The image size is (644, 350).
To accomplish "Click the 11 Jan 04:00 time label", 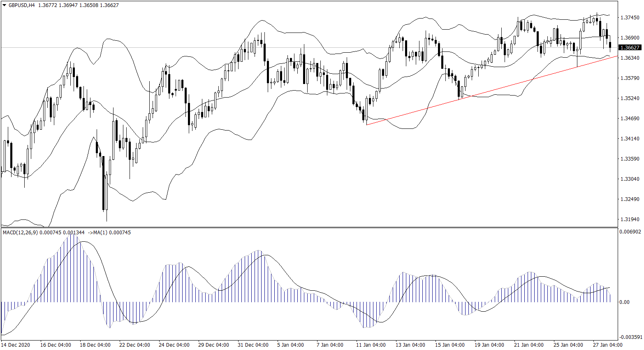I will 371,345.
